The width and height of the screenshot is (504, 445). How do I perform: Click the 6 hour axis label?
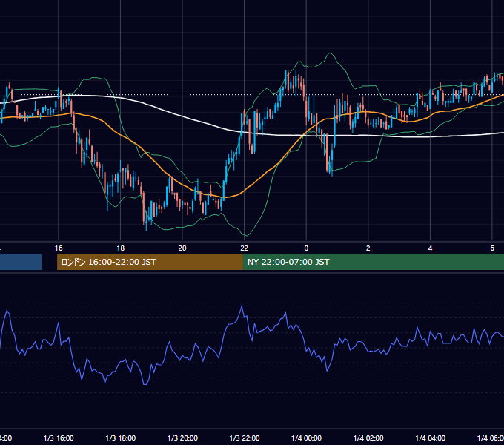(x=492, y=248)
